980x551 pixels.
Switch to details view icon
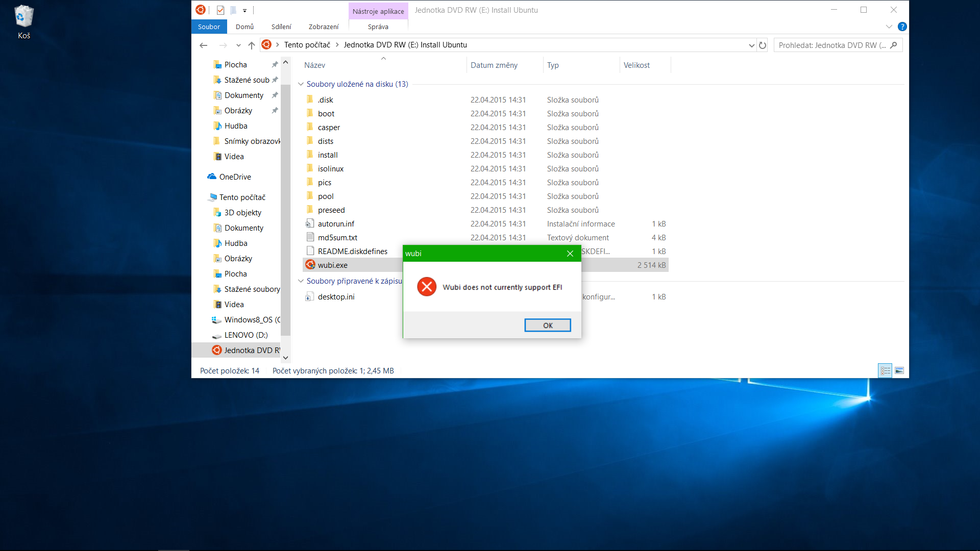click(x=885, y=371)
